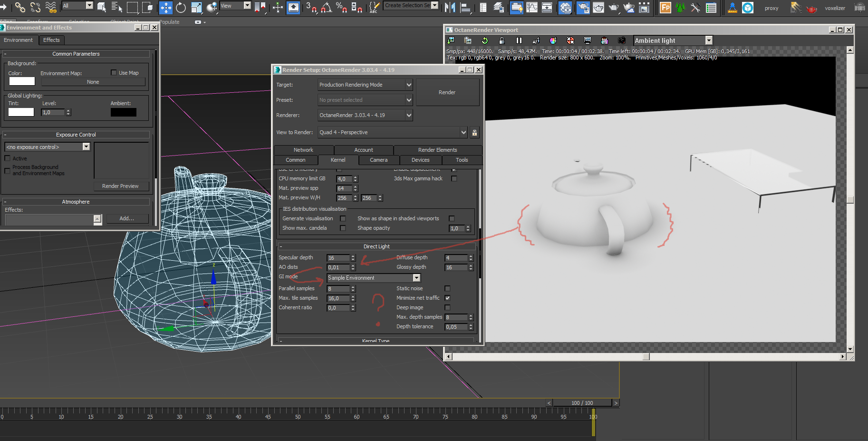Open the Curve Editor
The image size is (868, 441).
point(532,7)
